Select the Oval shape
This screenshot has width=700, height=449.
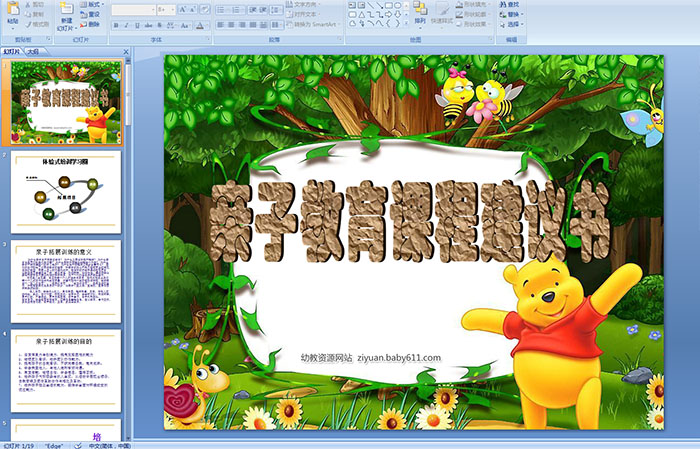tap(397, 5)
